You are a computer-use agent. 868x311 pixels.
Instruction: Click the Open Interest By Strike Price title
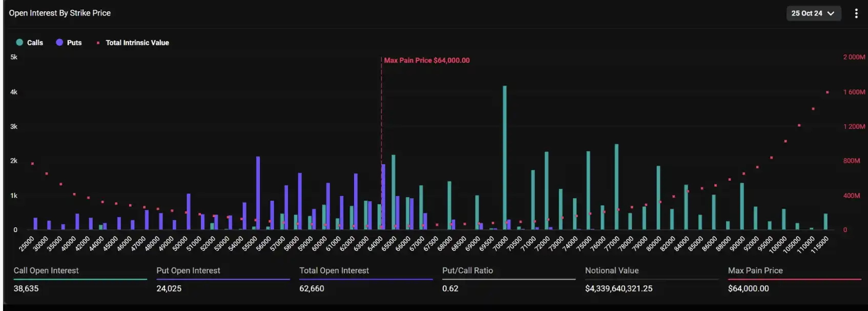pyautogui.click(x=60, y=13)
